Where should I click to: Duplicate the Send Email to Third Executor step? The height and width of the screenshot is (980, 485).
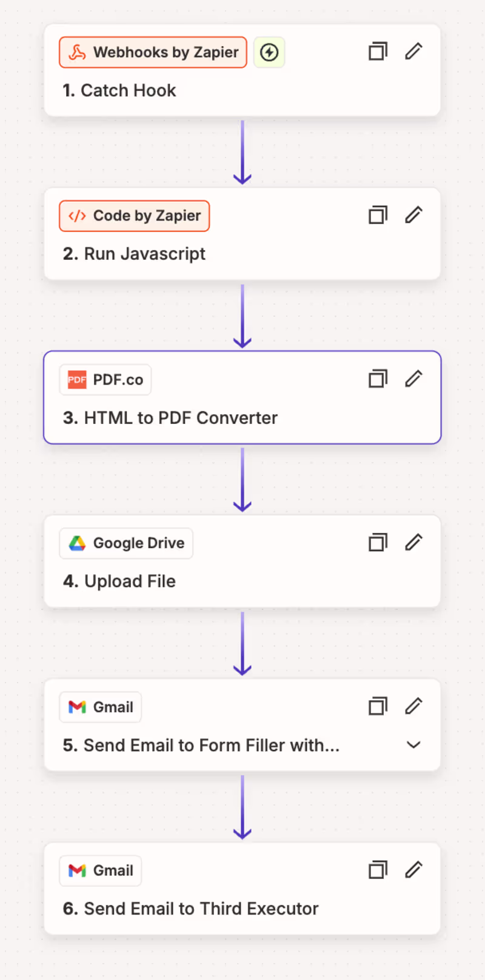378,870
